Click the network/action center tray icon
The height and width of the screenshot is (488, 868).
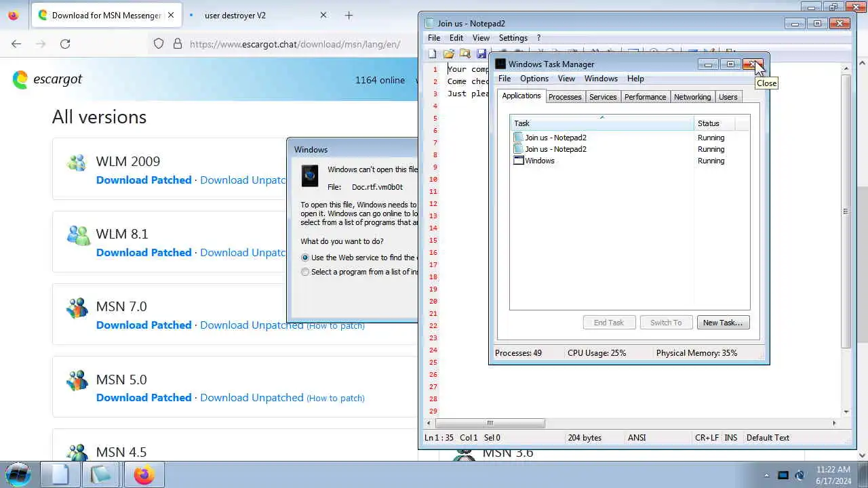[x=783, y=475]
